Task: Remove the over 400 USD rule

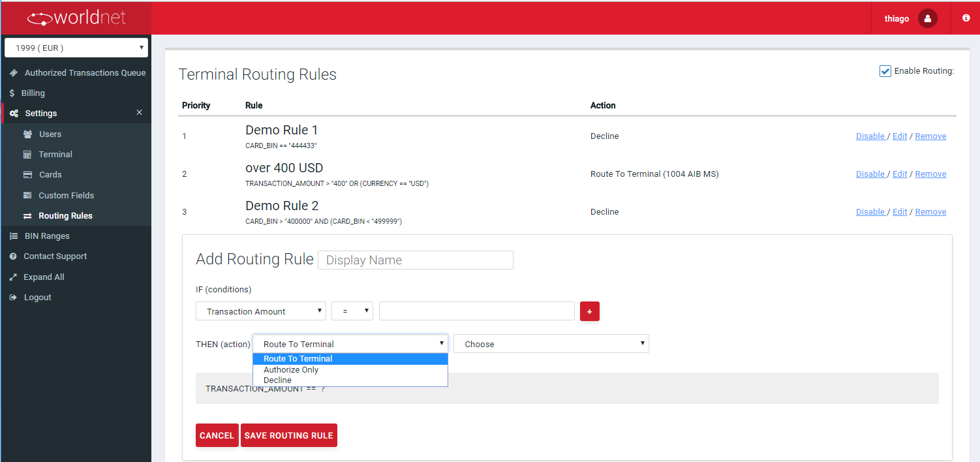Action: 930,174
